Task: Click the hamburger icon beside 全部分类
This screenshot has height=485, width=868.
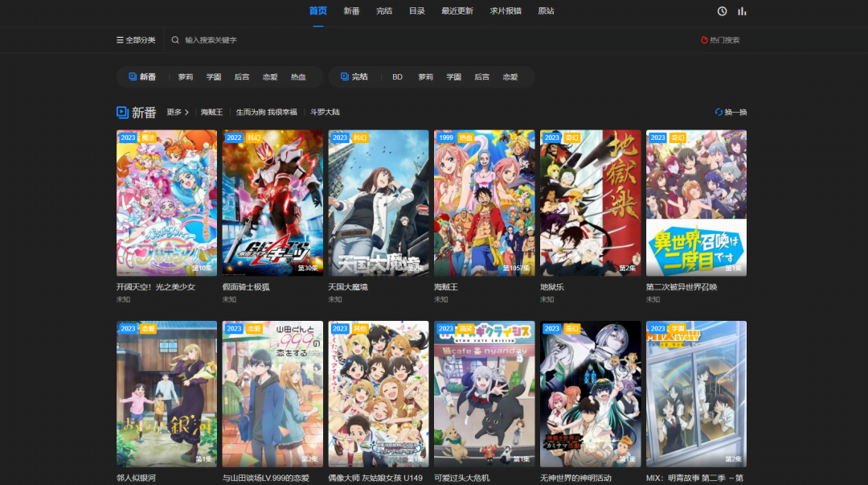Action: pyautogui.click(x=121, y=40)
